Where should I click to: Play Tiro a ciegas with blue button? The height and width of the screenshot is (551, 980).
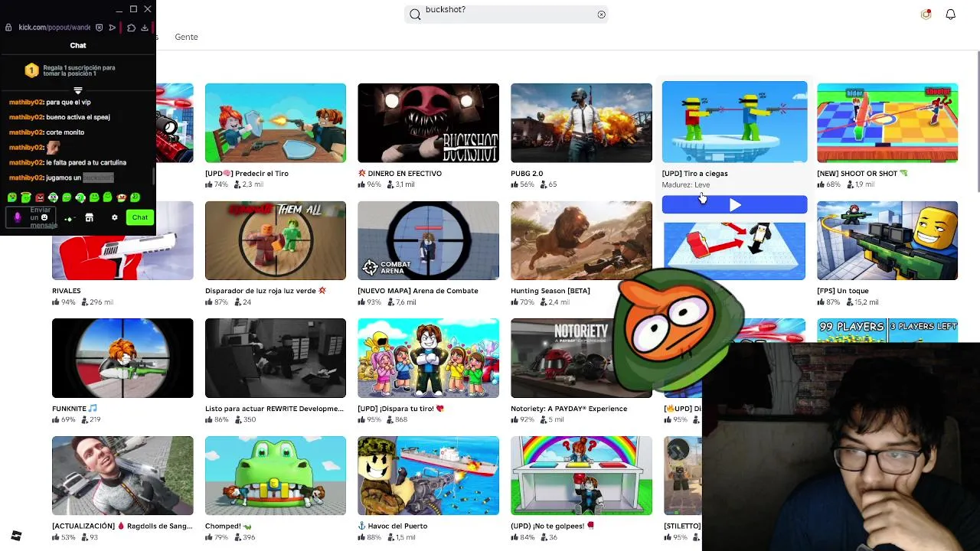tap(734, 204)
